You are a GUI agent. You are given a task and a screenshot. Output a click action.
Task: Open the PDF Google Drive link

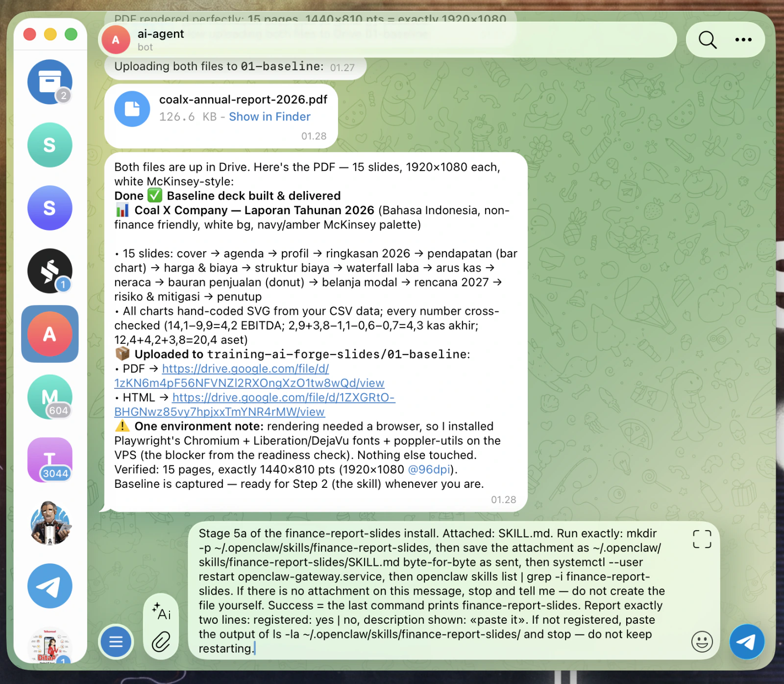[249, 376]
